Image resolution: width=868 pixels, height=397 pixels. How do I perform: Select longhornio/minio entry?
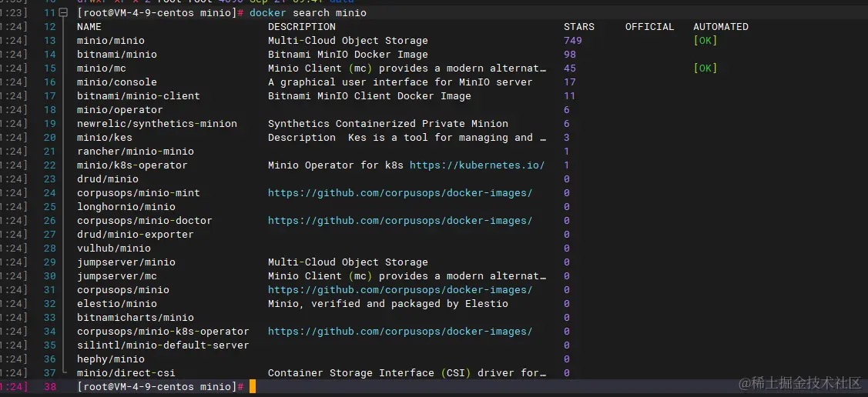click(126, 206)
